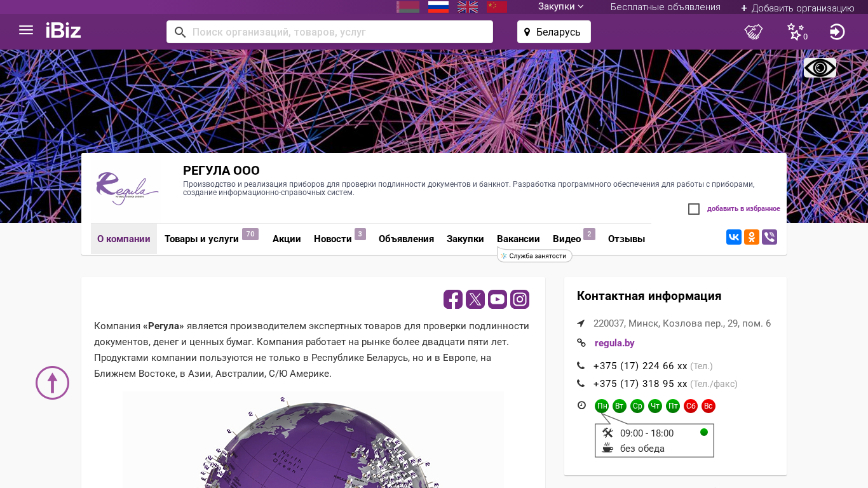Image resolution: width=868 pixels, height=488 pixels.
Task: Click the clock icon beside weekdays
Action: tap(581, 405)
